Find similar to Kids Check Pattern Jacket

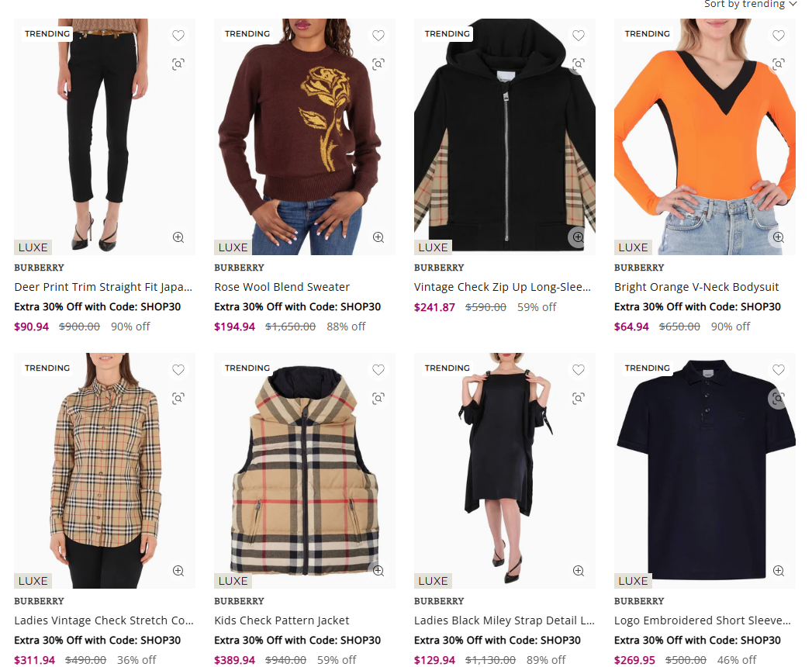(x=378, y=398)
